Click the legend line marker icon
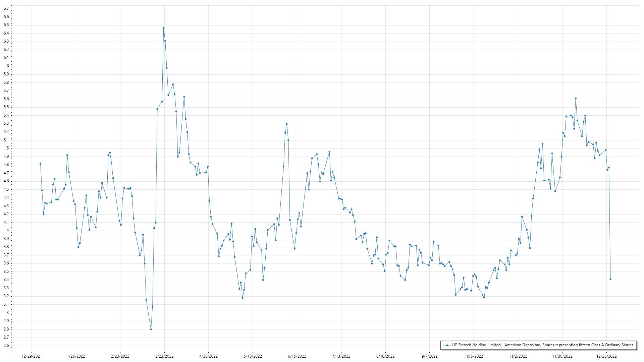 click(x=447, y=345)
